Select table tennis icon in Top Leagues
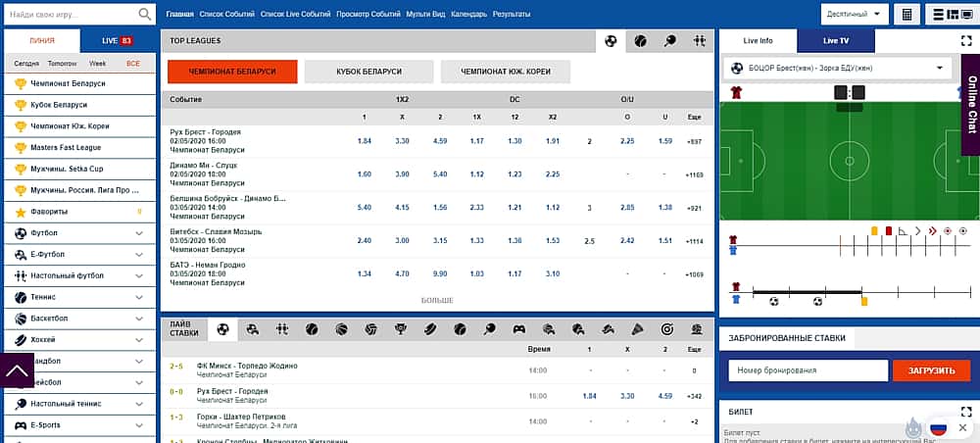The image size is (980, 443). (669, 41)
